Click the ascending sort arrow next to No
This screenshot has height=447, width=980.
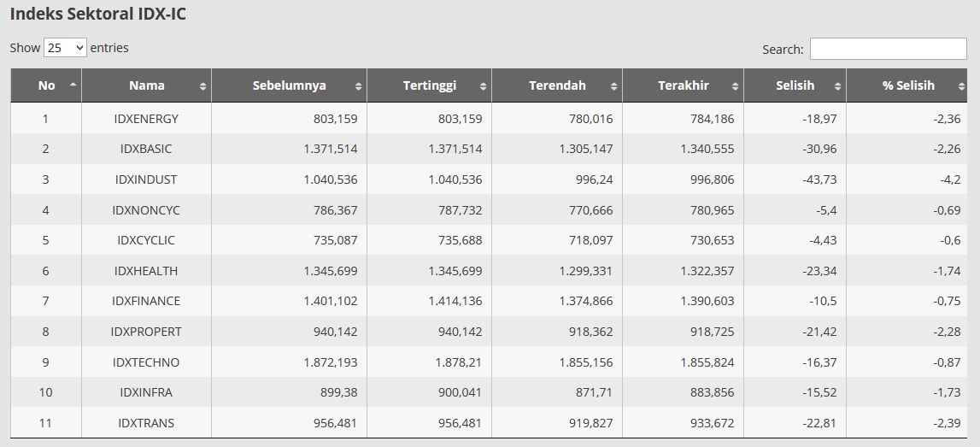pos(73,85)
